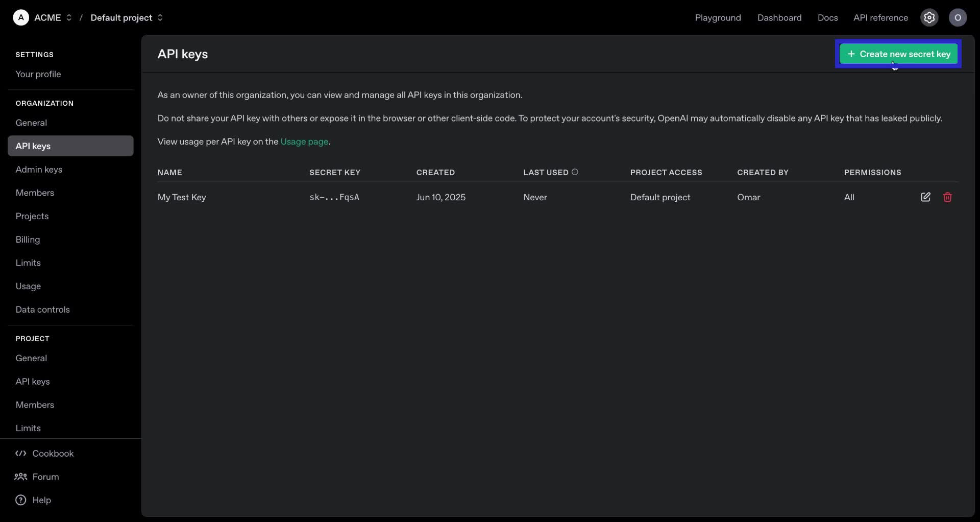
Task: Switch to the Playground
Action: click(x=718, y=17)
